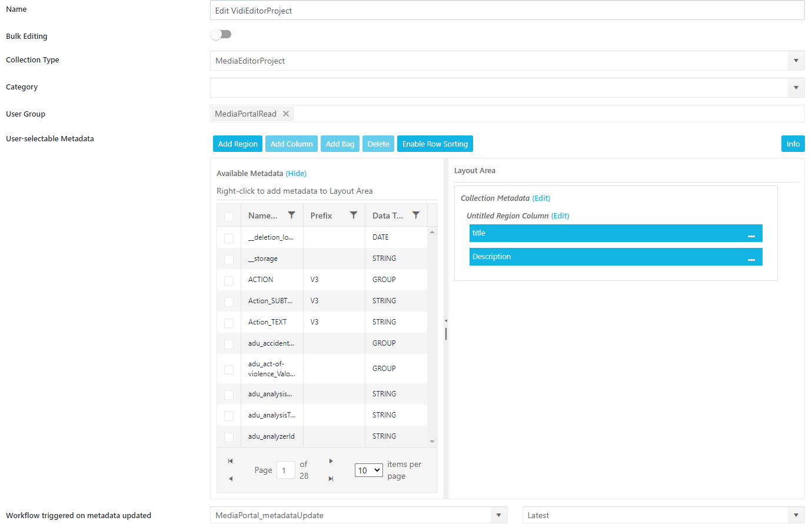
Task: Open the filter for the Data Type column
Action: tap(416, 215)
